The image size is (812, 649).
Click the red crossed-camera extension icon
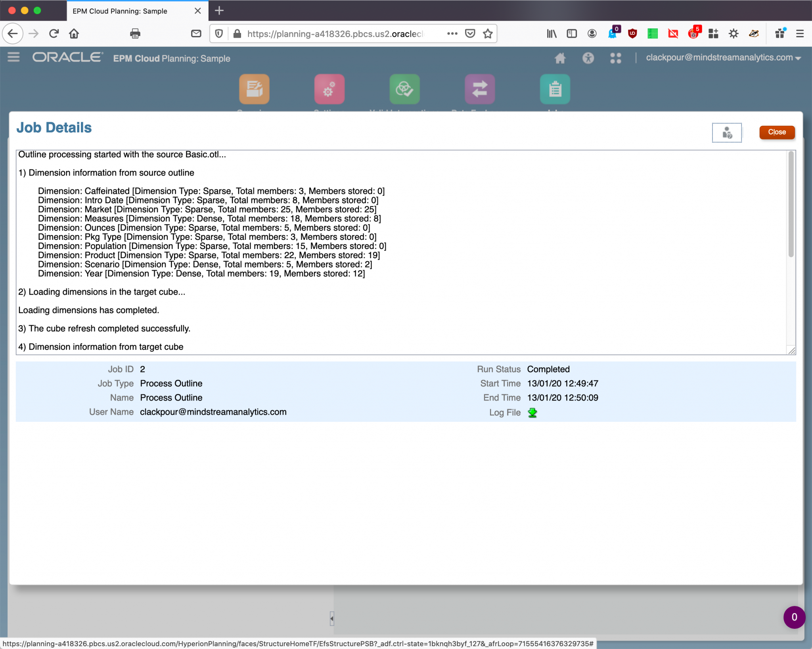click(x=673, y=34)
